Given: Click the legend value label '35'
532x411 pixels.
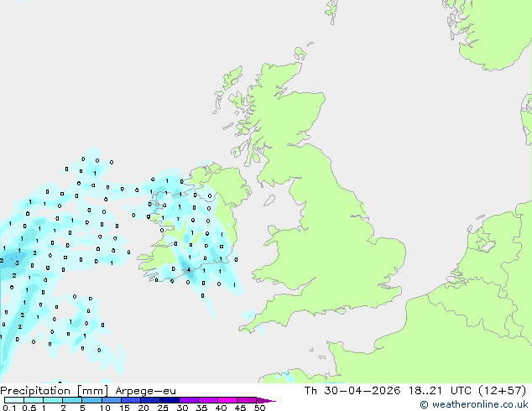Looking at the screenshot, I should pyautogui.click(x=201, y=408).
